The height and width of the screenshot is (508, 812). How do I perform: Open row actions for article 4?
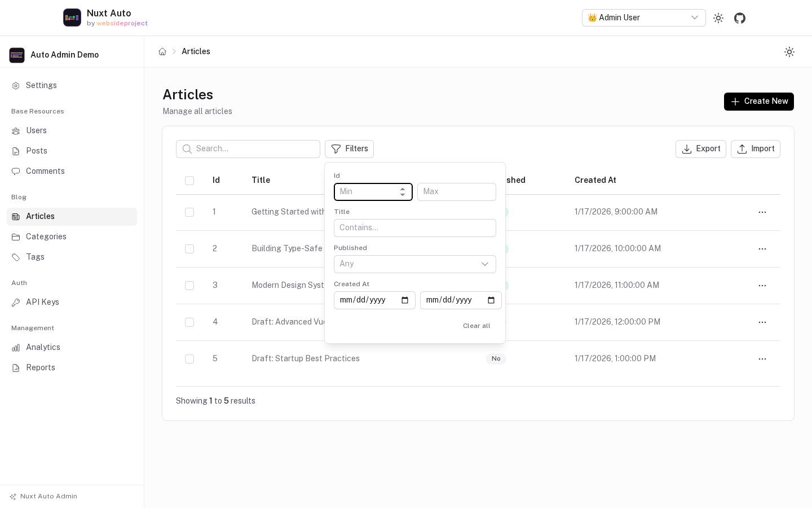[x=762, y=322]
